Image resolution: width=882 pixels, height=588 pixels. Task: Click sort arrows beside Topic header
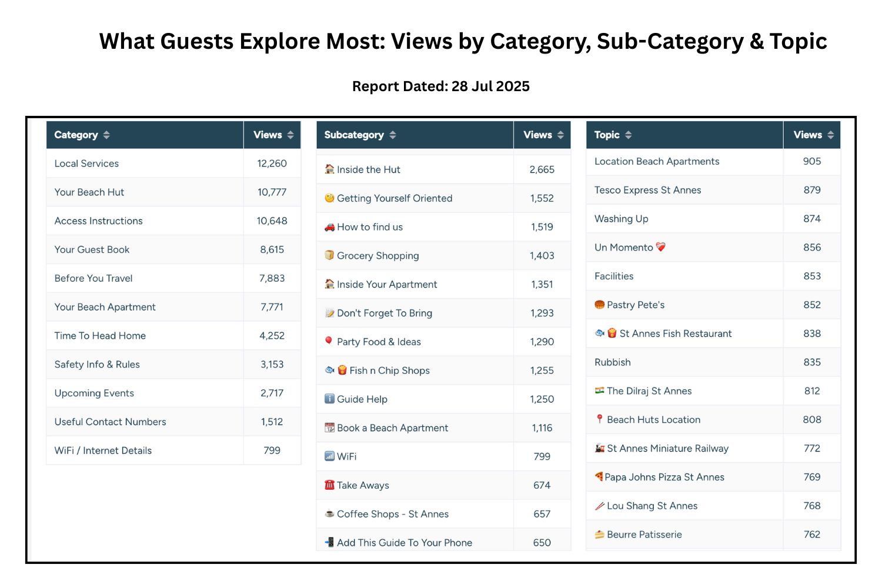629,135
